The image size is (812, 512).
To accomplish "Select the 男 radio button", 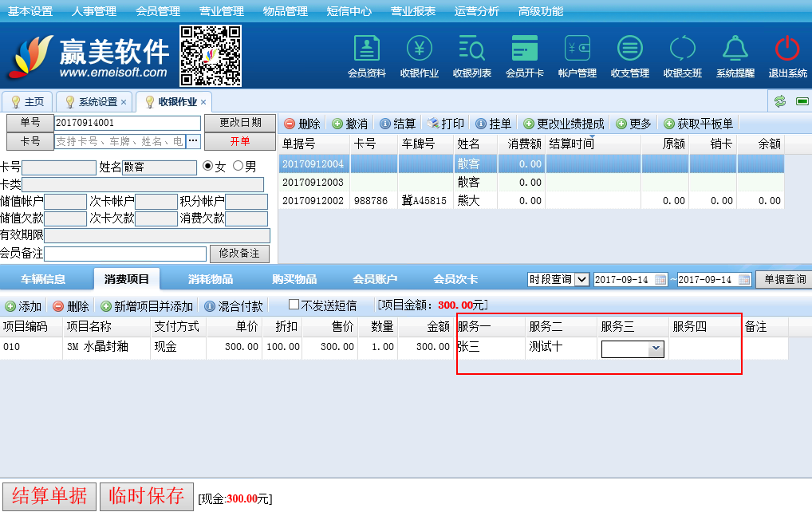I will pyautogui.click(x=238, y=167).
